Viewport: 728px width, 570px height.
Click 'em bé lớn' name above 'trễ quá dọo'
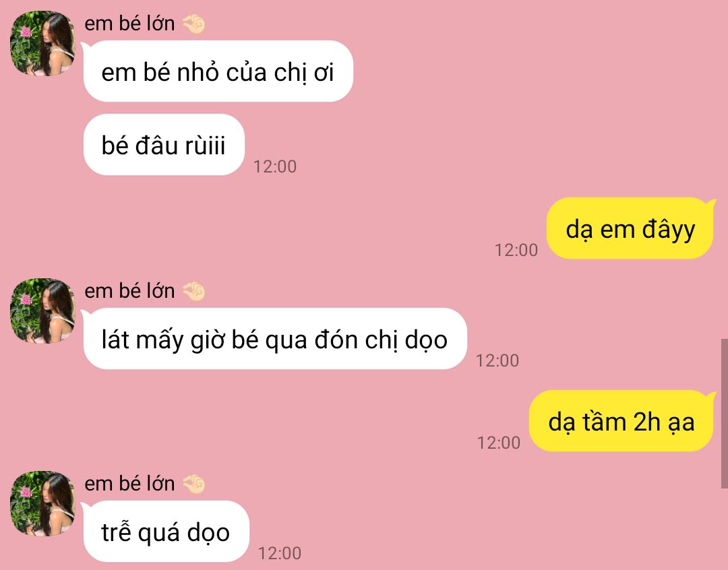point(129,484)
